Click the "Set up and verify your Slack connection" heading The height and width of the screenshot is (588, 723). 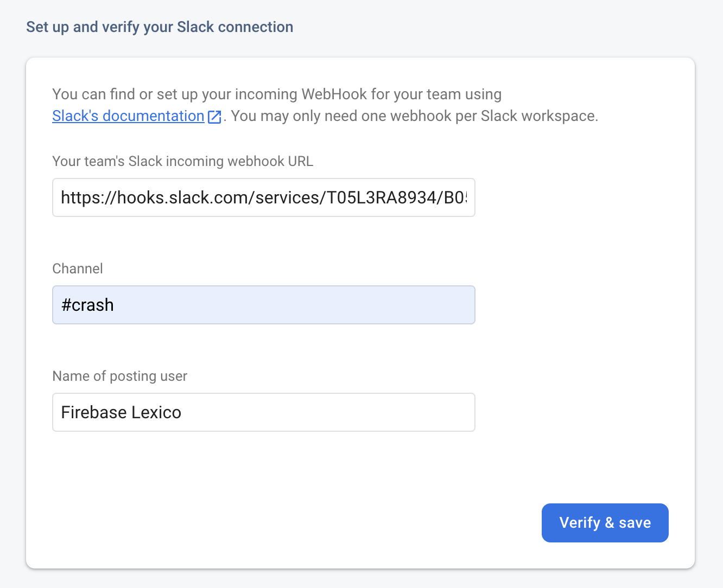click(160, 27)
